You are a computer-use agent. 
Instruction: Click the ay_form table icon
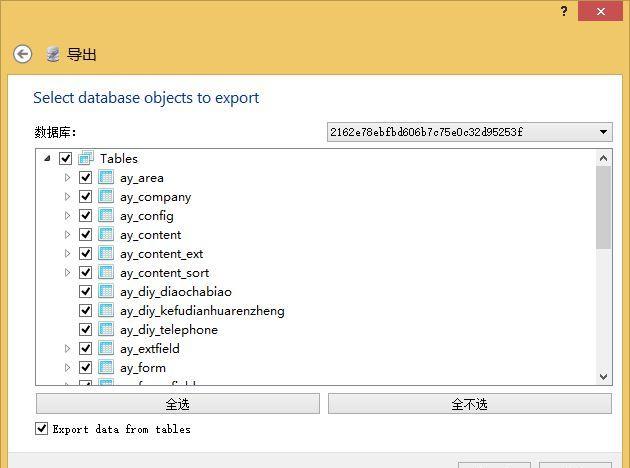(x=106, y=368)
